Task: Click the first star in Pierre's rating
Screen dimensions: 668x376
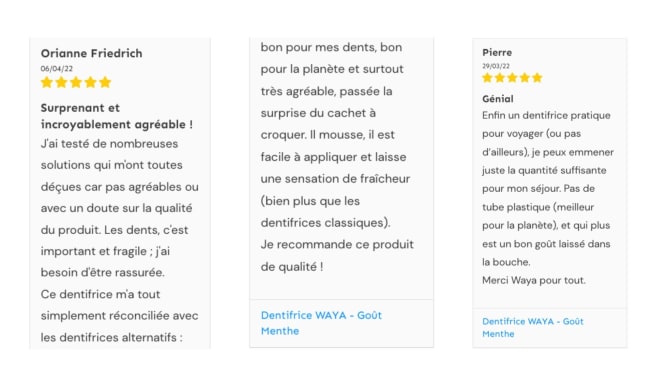Action: coord(487,77)
